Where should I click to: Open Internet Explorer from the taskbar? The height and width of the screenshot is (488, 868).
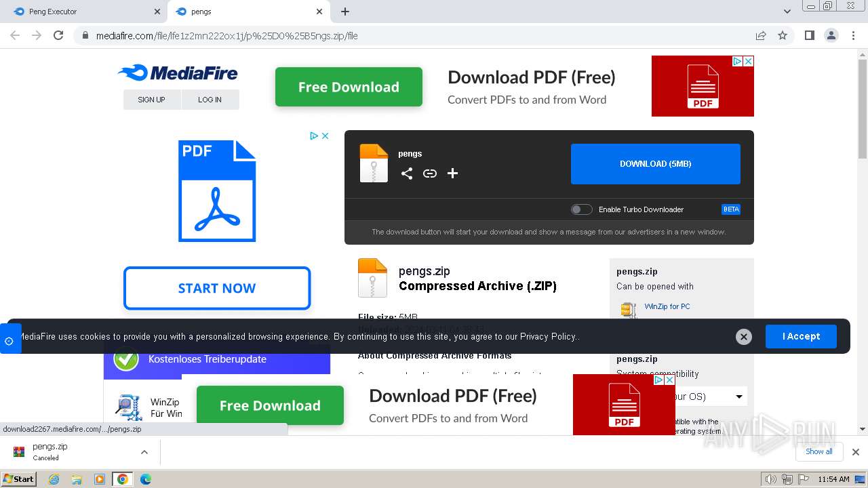(x=54, y=479)
